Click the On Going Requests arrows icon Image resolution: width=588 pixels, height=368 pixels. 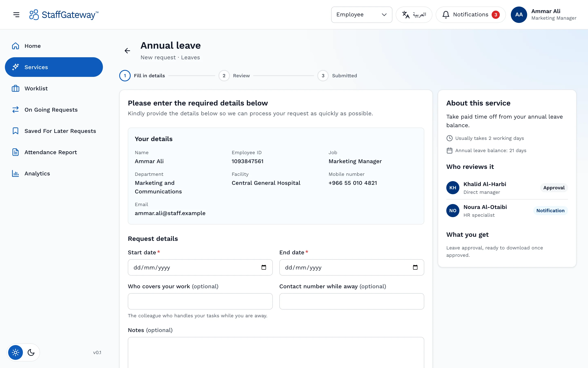click(x=16, y=110)
